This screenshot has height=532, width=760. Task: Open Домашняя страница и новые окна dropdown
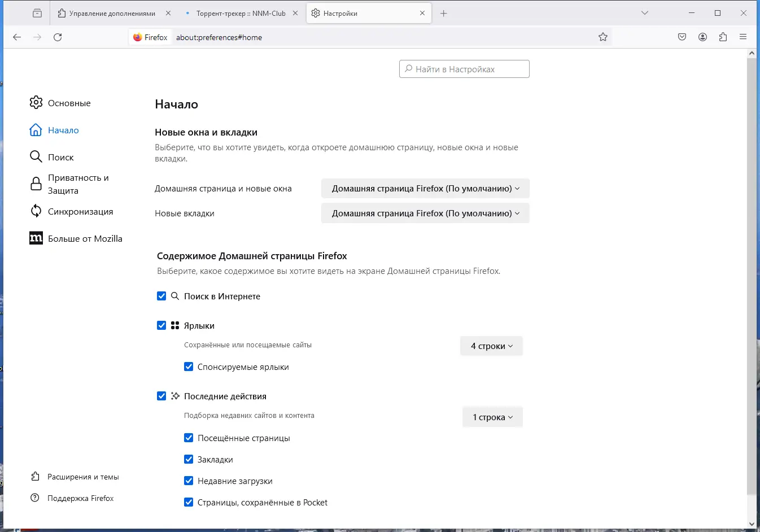pyautogui.click(x=425, y=189)
